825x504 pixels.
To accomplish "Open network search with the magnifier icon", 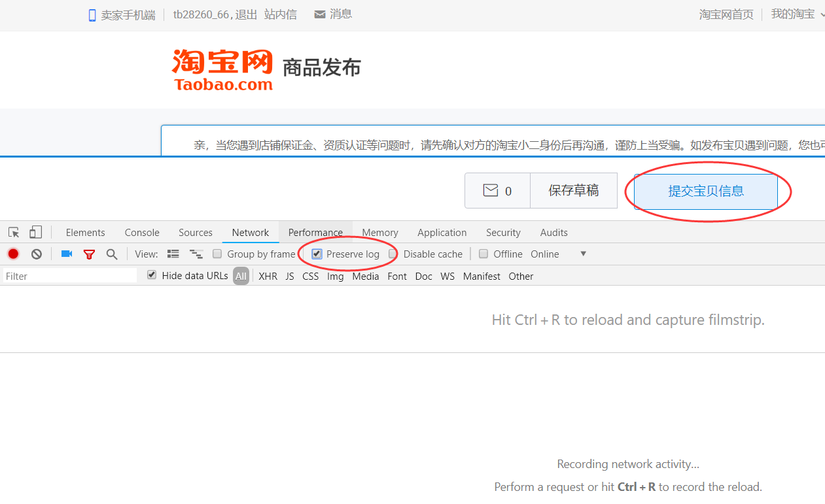I will 112,254.
